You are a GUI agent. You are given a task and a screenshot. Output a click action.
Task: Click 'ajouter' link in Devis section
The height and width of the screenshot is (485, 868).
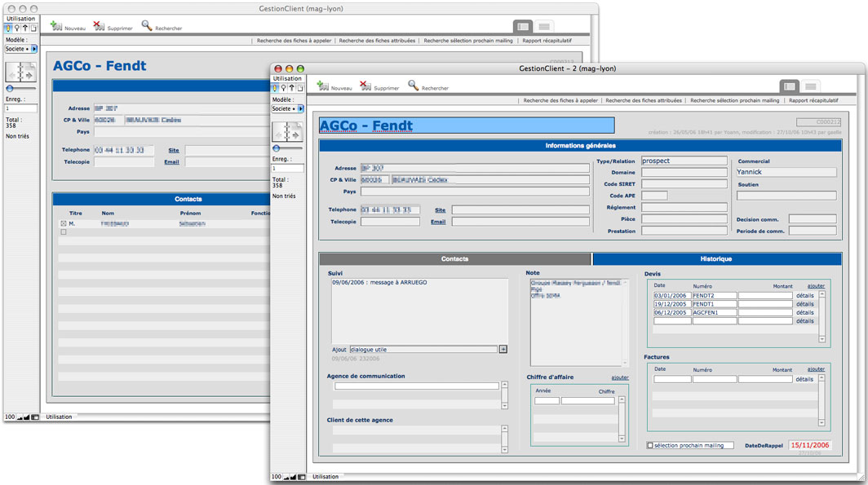(816, 286)
